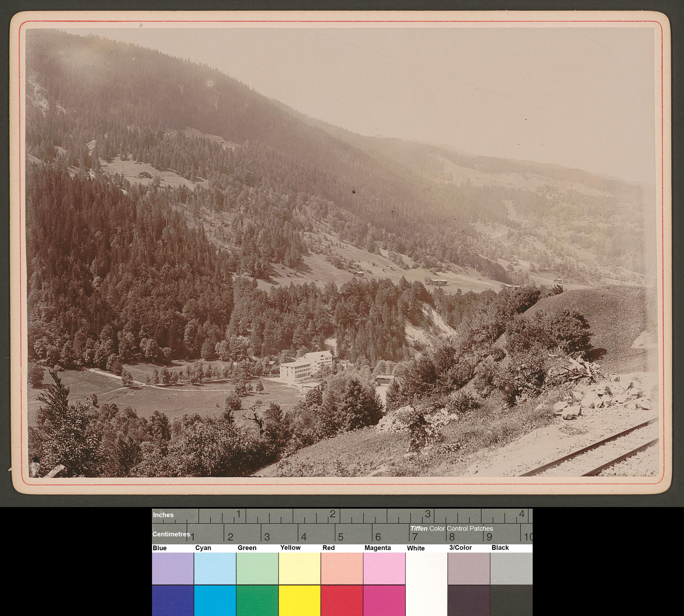Screen dimensions: 684x616
Task: Click the 'Green' patch label
Action: coord(247,548)
